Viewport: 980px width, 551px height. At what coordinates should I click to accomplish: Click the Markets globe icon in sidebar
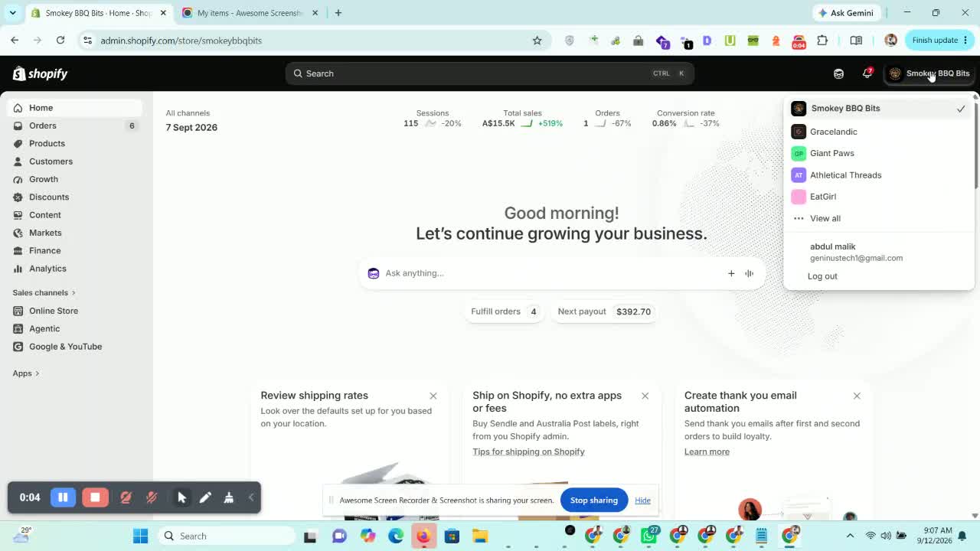[x=18, y=233]
